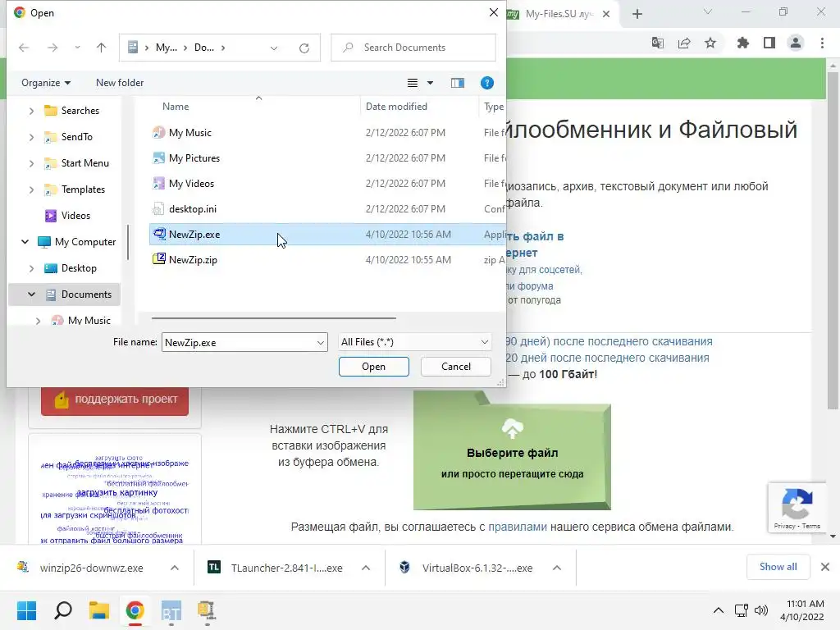The image size is (840, 630).
Task: Go forward in Open dialog
Action: pos(52,48)
